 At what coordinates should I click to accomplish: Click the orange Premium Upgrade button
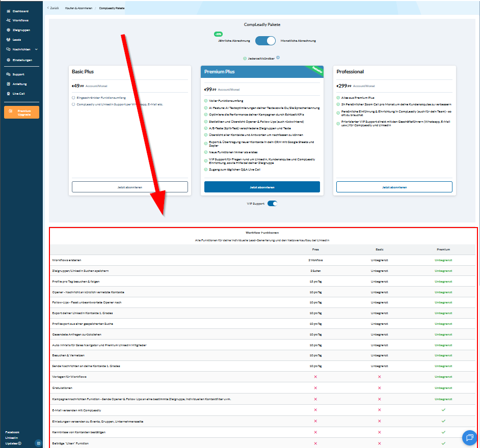(x=22, y=112)
